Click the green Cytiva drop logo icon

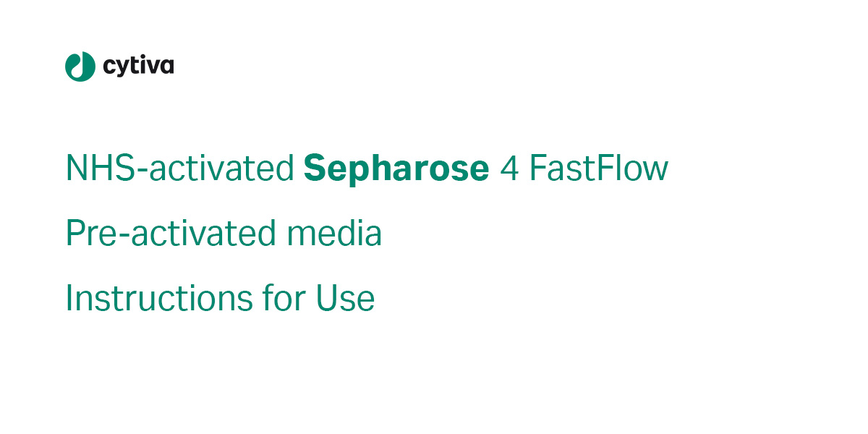coord(80,67)
